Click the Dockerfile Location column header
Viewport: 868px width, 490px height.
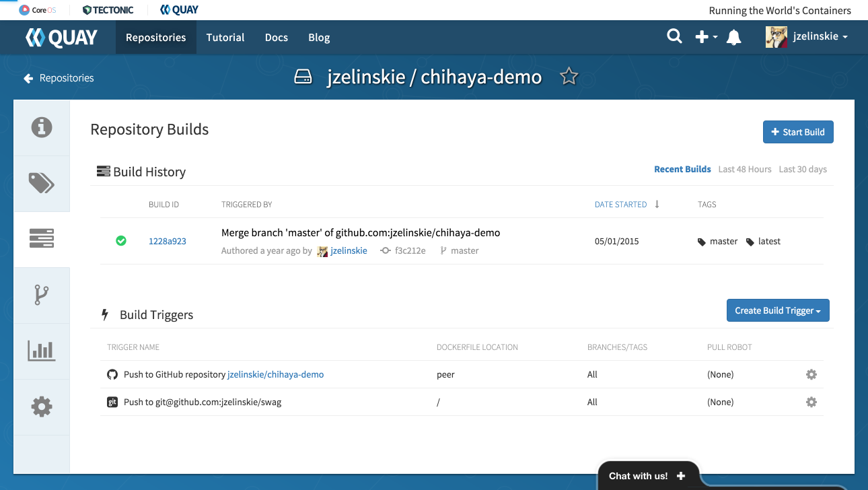click(477, 347)
